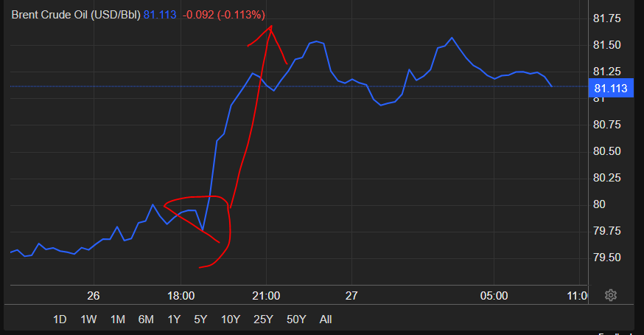
Task: Click the 21:00 time axis label
Action: [265, 296]
